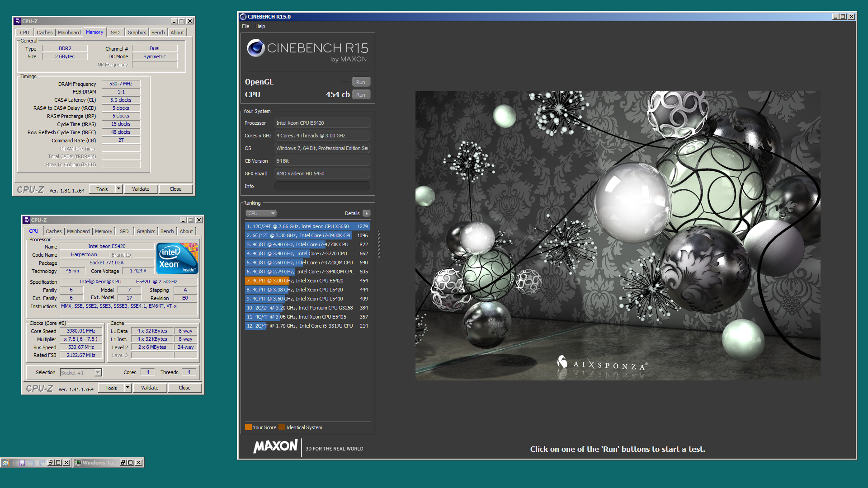Click the rendered spheres scene image
This screenshot has height=488, width=868.
618,235
